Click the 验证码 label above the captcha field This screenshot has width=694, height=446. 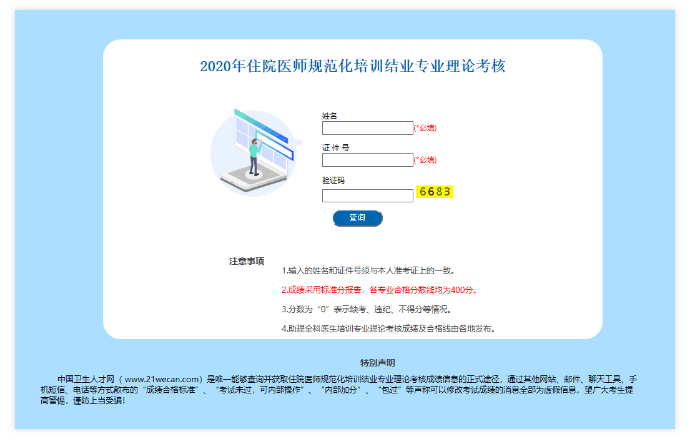(x=333, y=180)
